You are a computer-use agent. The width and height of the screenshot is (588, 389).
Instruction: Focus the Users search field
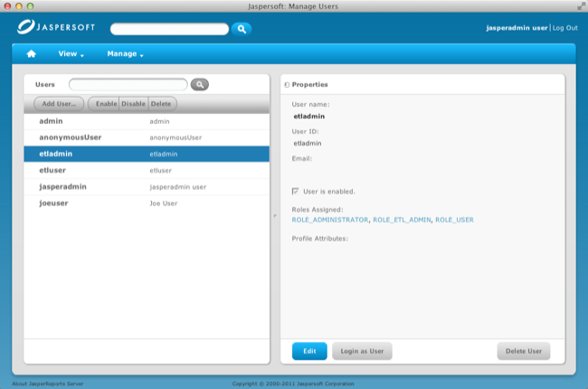click(x=128, y=84)
